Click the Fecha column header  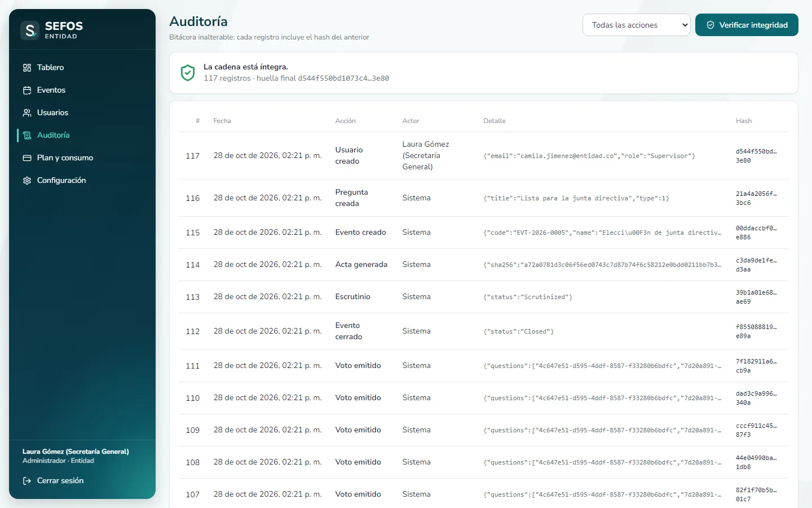(x=222, y=121)
